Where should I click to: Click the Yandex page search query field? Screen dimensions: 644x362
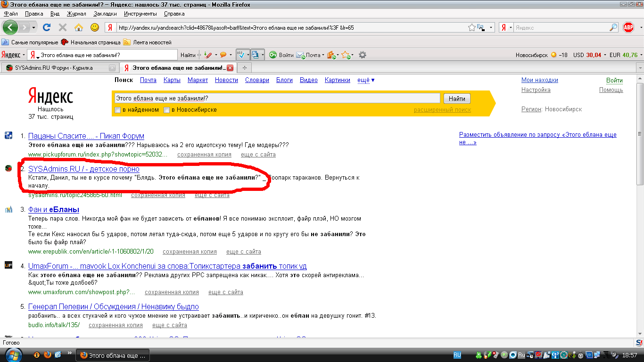[x=277, y=99]
